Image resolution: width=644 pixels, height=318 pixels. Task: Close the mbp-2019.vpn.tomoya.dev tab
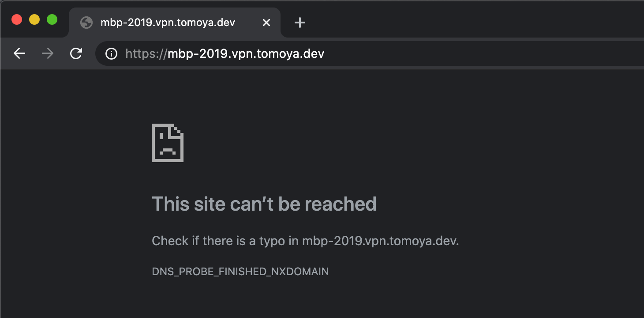click(x=266, y=23)
